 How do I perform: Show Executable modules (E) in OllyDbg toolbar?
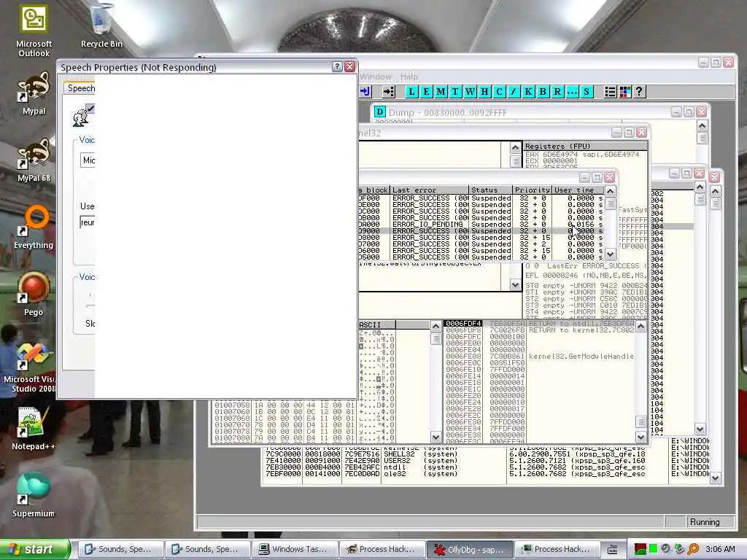tap(426, 92)
